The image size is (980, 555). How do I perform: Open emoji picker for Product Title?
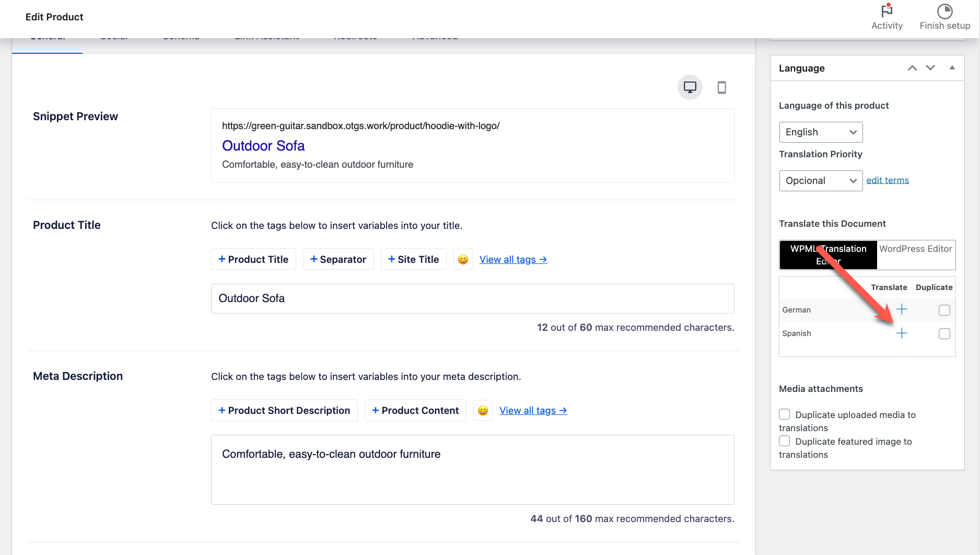[x=463, y=259]
